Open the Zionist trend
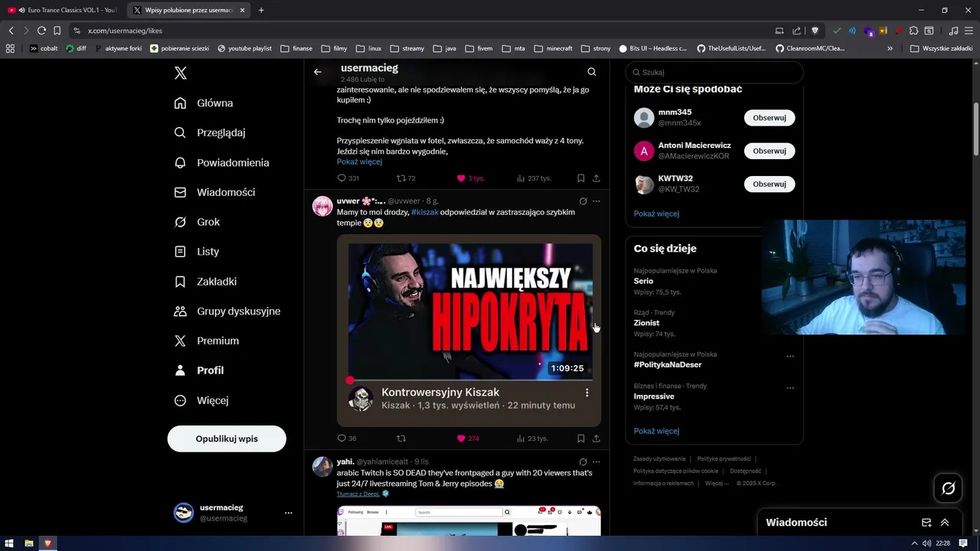Viewport: 980px width, 551px height. tap(646, 323)
